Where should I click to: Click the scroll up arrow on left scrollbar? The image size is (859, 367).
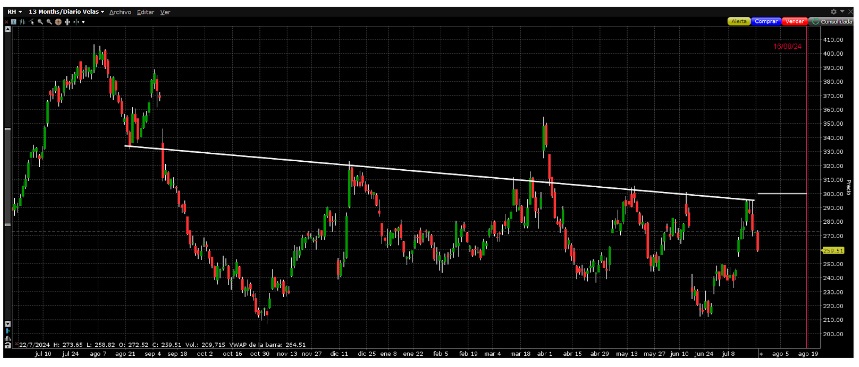click(8, 30)
